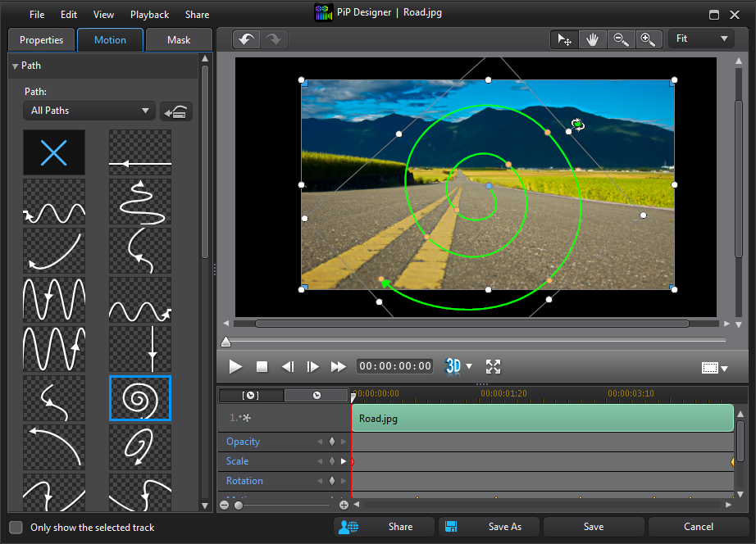The image size is (756, 544).
Task: Open the 'All Paths' dropdown
Action: pos(89,110)
